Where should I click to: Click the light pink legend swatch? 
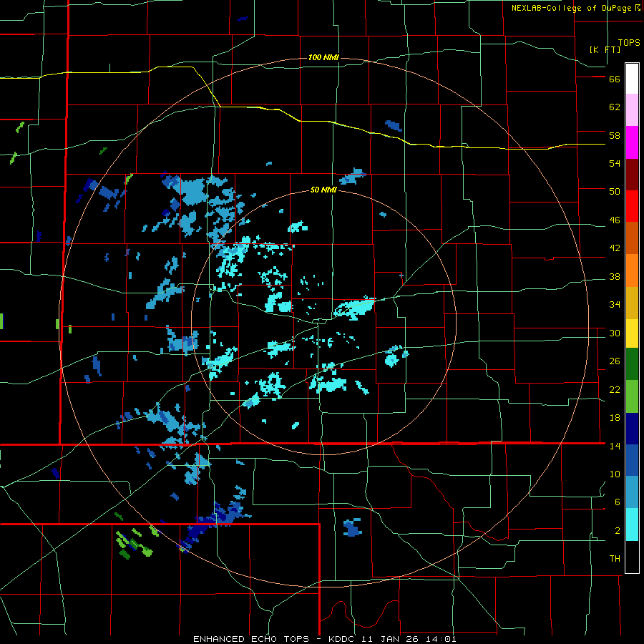[632, 109]
